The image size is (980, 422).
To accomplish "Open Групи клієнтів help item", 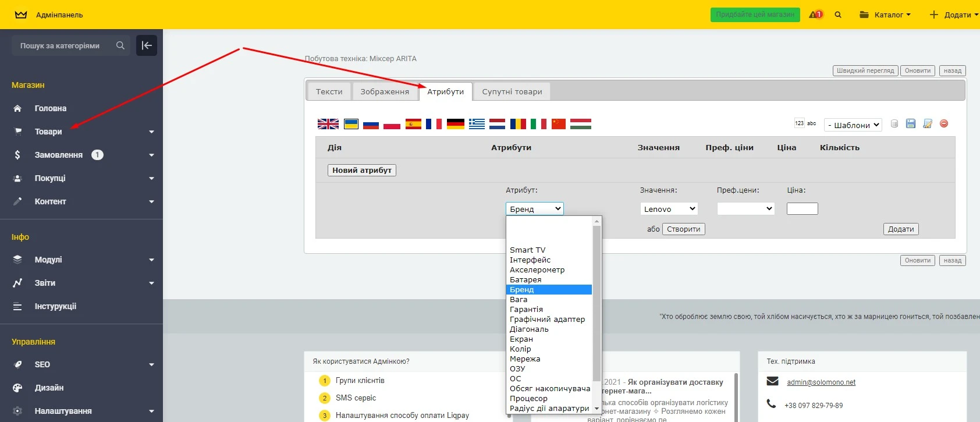I will [x=360, y=381].
